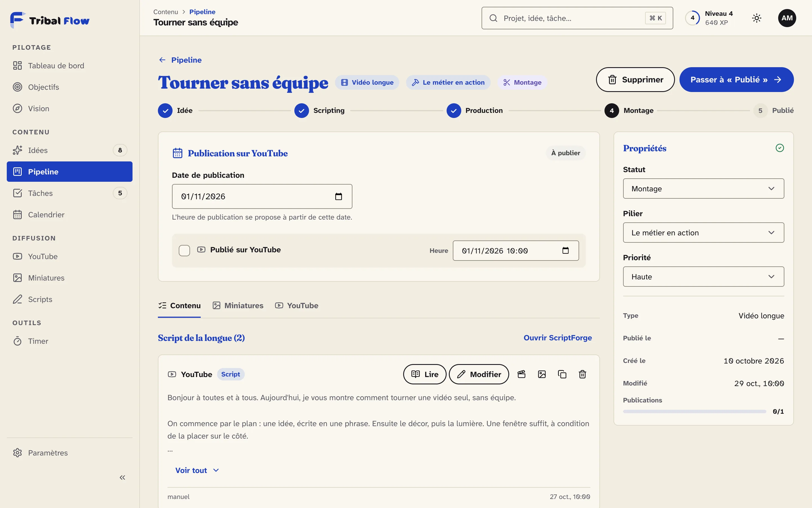812x508 pixels.
Task: Open the Pilier dropdown
Action: point(703,233)
